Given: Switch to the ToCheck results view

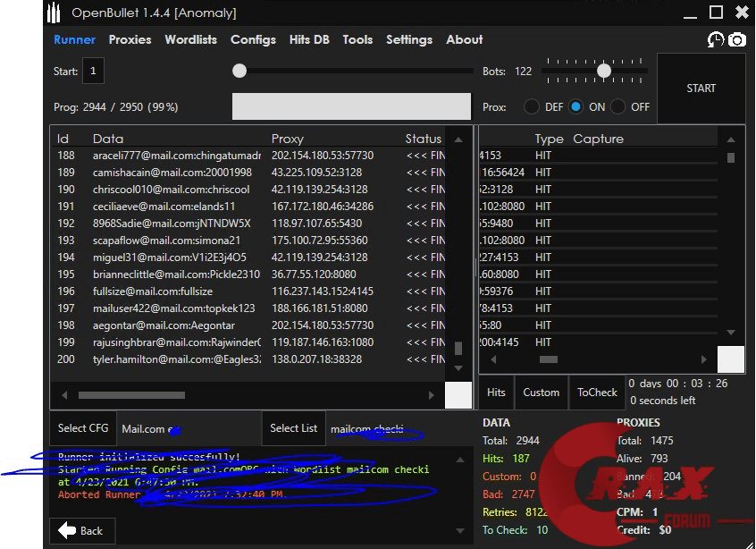Looking at the screenshot, I should pos(597,392).
